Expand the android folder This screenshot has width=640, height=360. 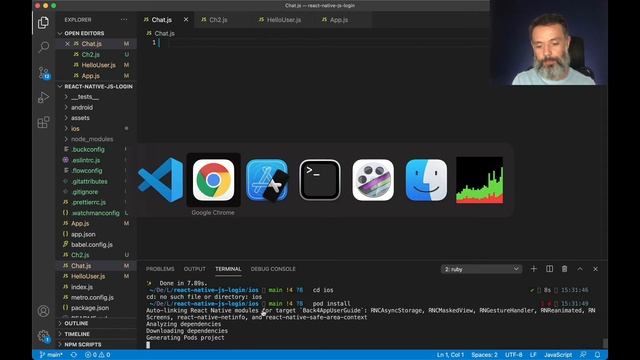click(82, 107)
